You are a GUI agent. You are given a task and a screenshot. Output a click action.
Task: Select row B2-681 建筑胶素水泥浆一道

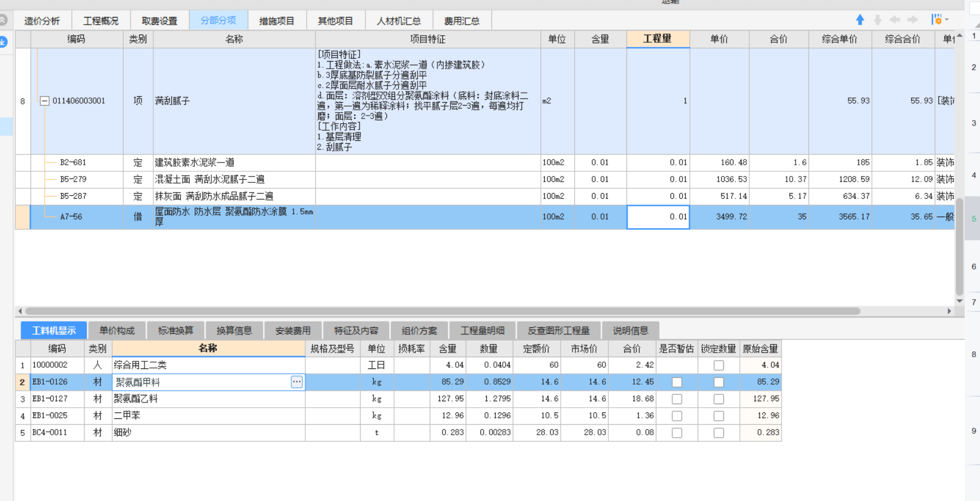coord(484,163)
